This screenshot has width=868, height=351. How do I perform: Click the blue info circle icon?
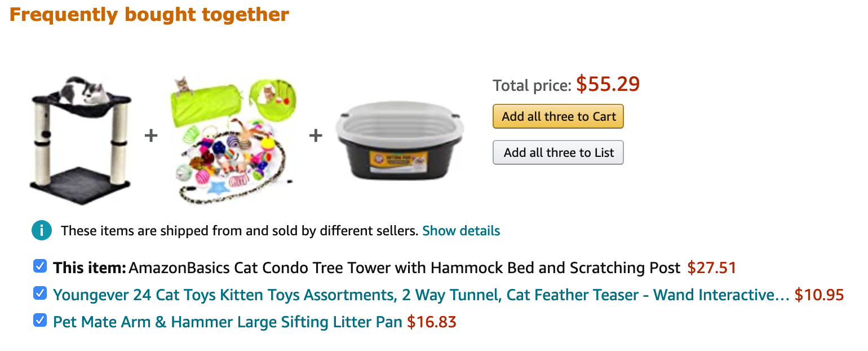pyautogui.click(x=42, y=231)
